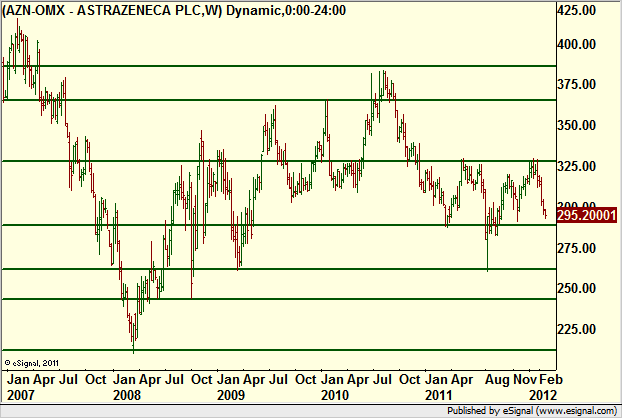Screen dimensions: 622x418
Task: Select the 425.00 price axis label
Action: coord(576,10)
